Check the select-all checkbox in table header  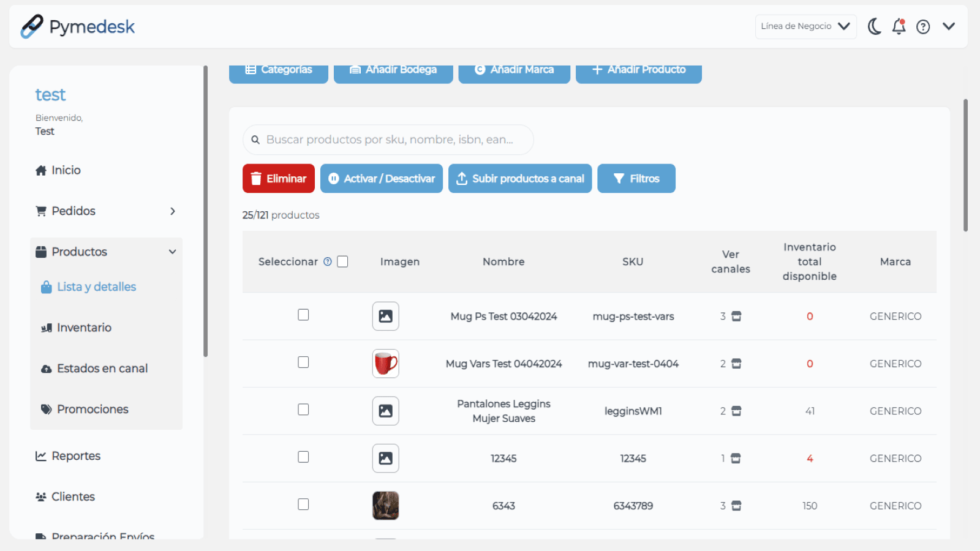click(x=342, y=261)
